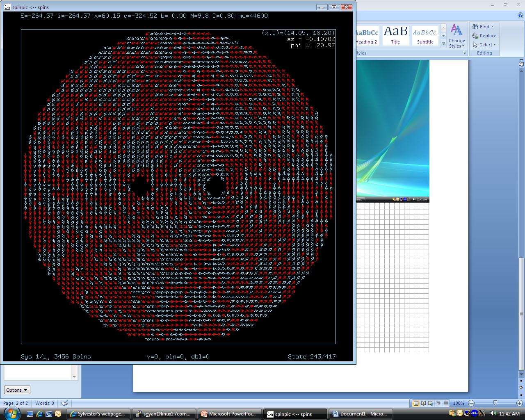Viewport: 525px width, 420px height.
Task: Open Microsoft Office Word Help
Action: (520, 15)
